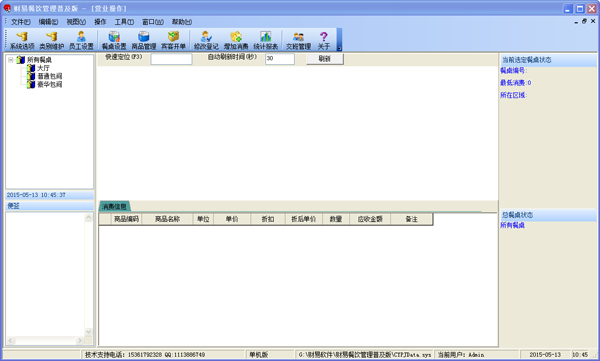Click 折扣 column header
600x361 pixels.
tap(268, 219)
